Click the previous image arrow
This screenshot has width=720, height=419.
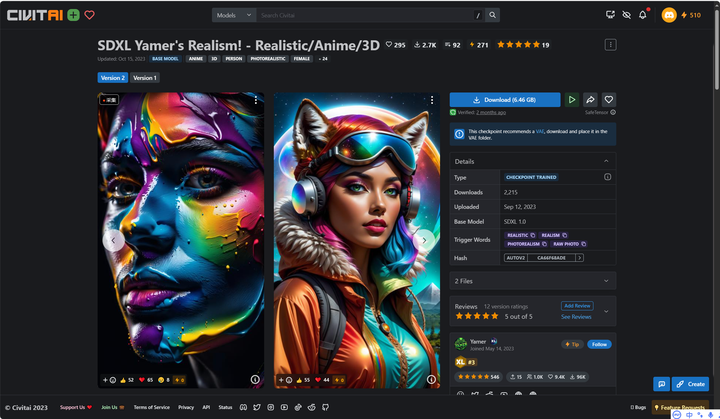(113, 240)
